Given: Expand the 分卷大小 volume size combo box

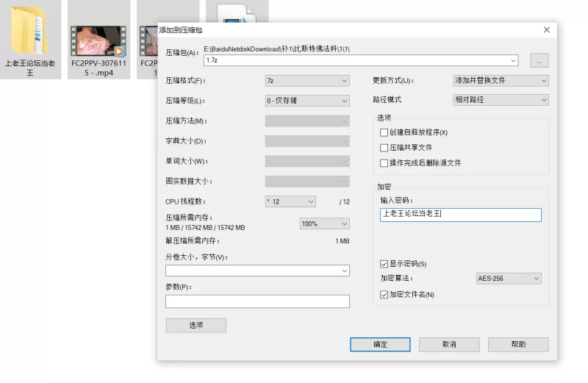Looking at the screenshot, I should coord(257,271).
